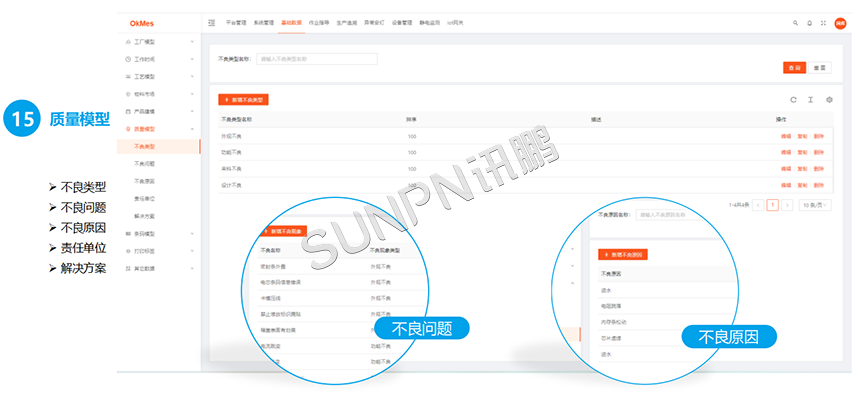Click the 排序 column header

pyautogui.click(x=411, y=120)
